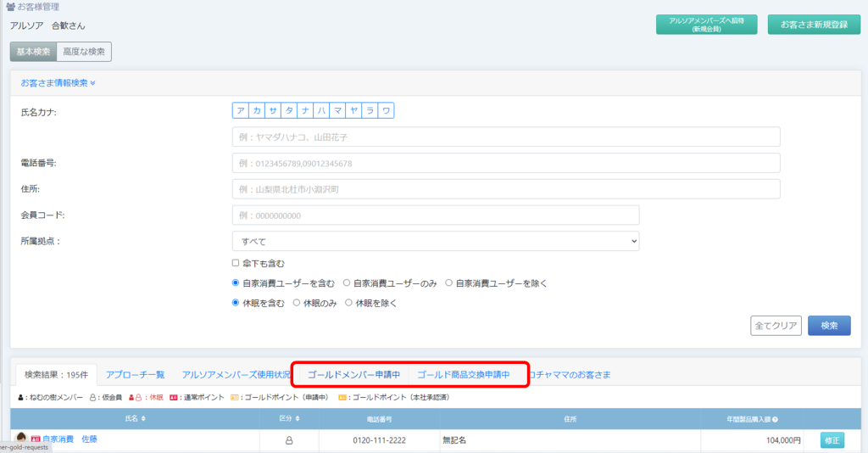
Task: Click the ハ kana filter button
Action: point(321,110)
